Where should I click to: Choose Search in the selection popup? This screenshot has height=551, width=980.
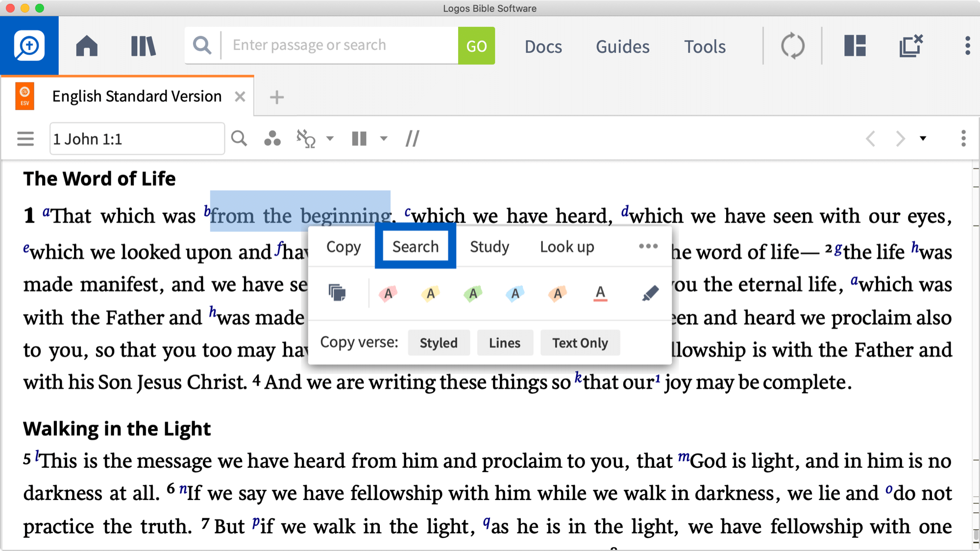416,247
